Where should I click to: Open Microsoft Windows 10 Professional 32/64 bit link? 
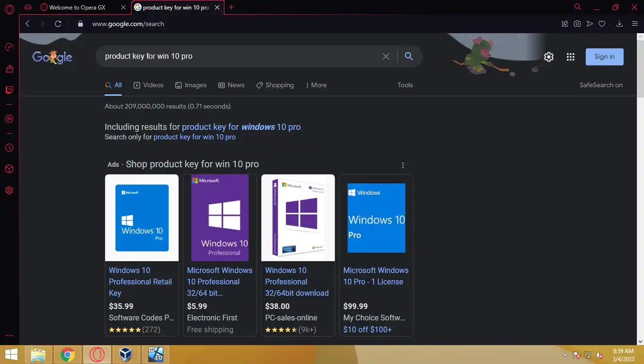tap(220, 282)
